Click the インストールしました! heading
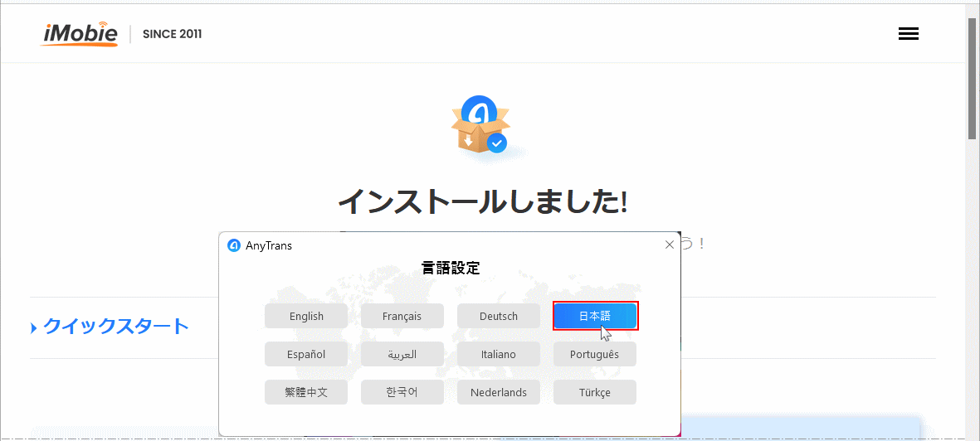This screenshot has height=441, width=980. click(x=482, y=201)
